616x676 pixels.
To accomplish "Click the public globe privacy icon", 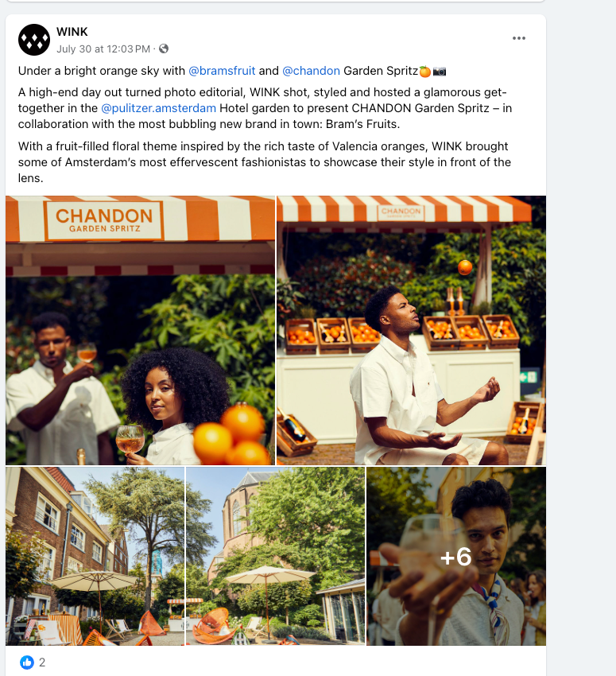I will point(164,49).
